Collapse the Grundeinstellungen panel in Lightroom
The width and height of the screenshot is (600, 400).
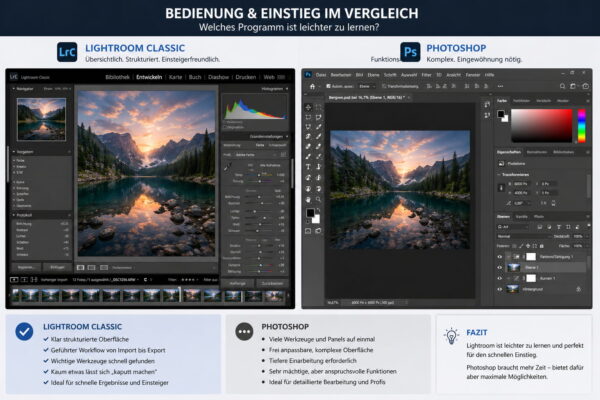click(287, 136)
